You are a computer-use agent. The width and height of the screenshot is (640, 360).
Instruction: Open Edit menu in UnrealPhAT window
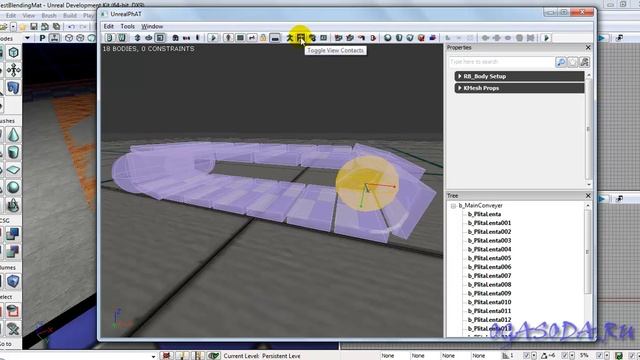click(x=109, y=26)
